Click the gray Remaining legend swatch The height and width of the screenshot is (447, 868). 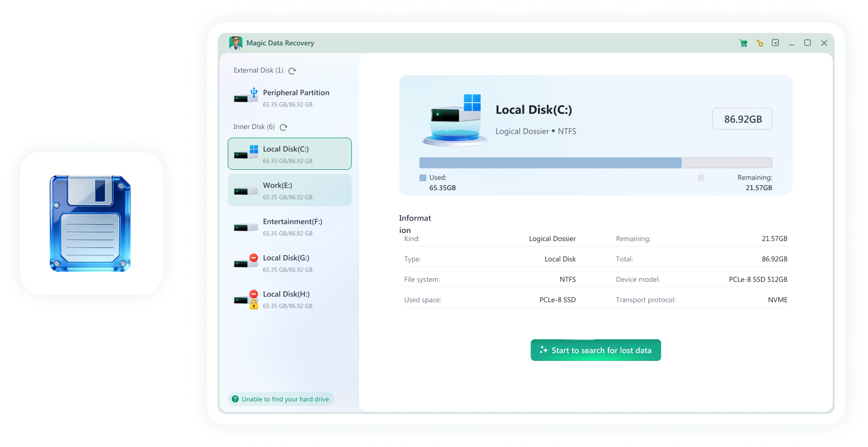(x=701, y=178)
